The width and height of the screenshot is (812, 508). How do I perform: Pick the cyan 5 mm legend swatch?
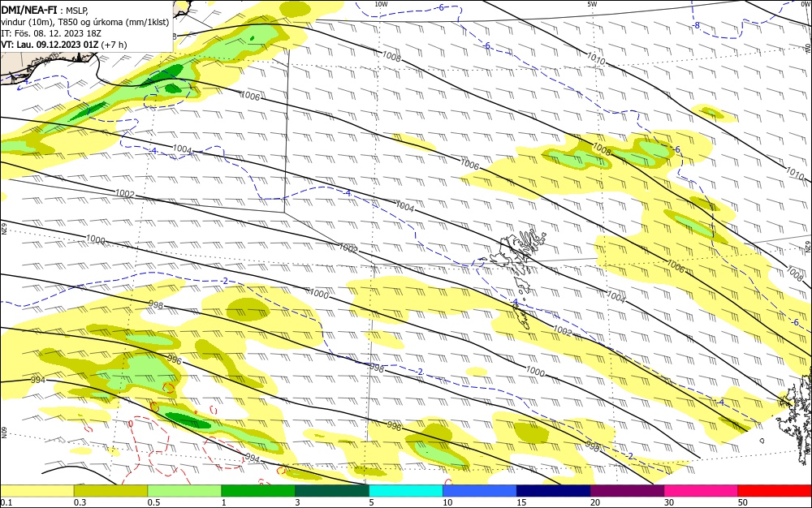coord(406,491)
